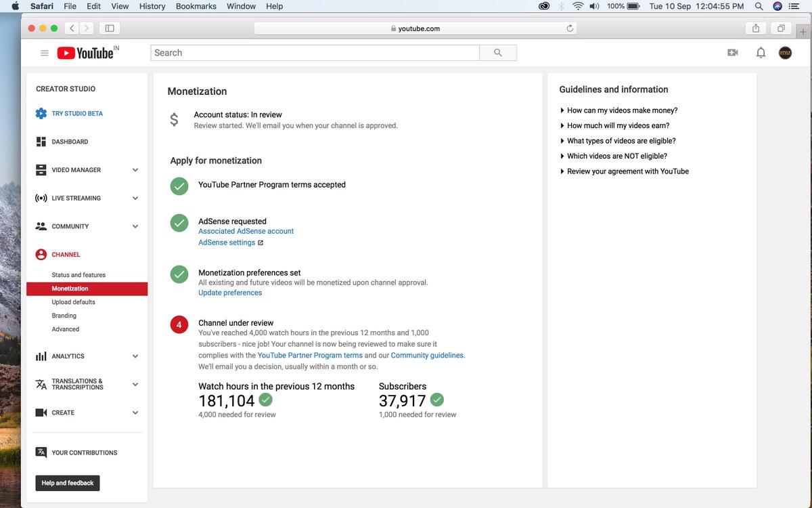Click the Try Studio Beta link

[x=77, y=114]
